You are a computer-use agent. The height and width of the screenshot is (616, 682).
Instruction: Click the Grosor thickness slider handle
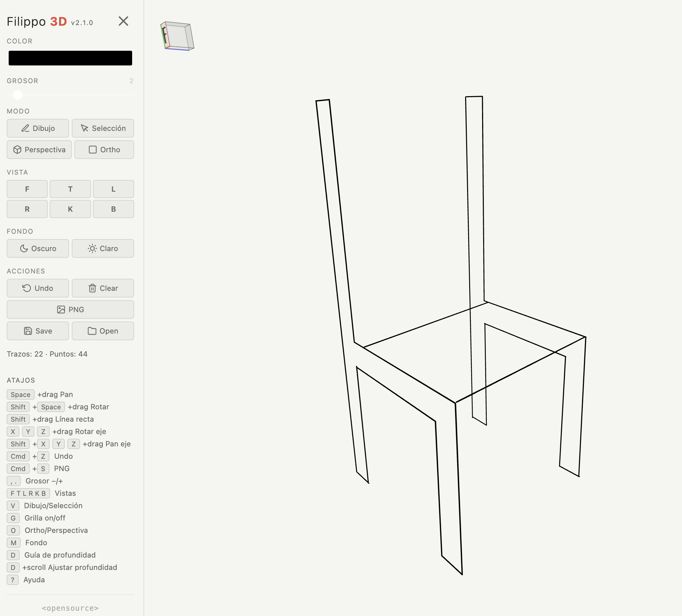[18, 95]
